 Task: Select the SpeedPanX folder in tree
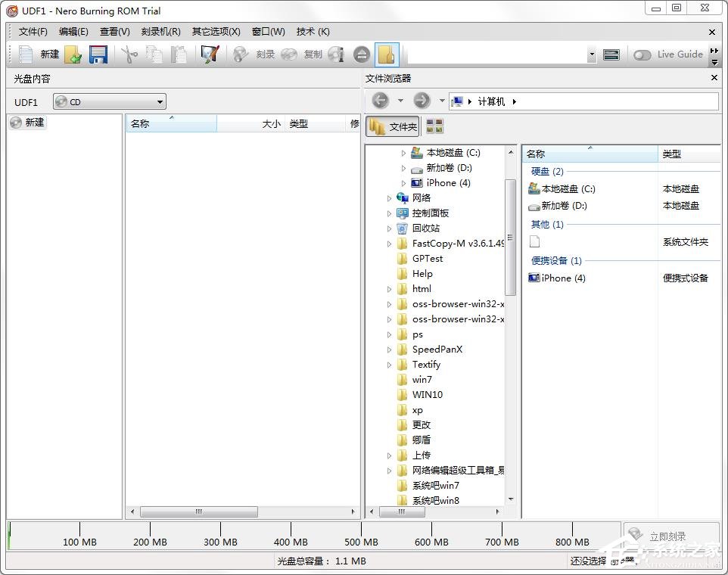437,350
